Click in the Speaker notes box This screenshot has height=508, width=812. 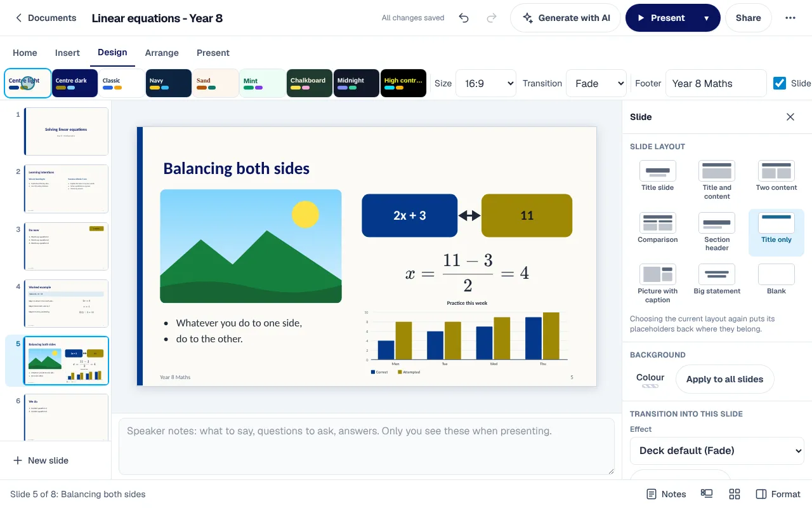pyautogui.click(x=367, y=446)
